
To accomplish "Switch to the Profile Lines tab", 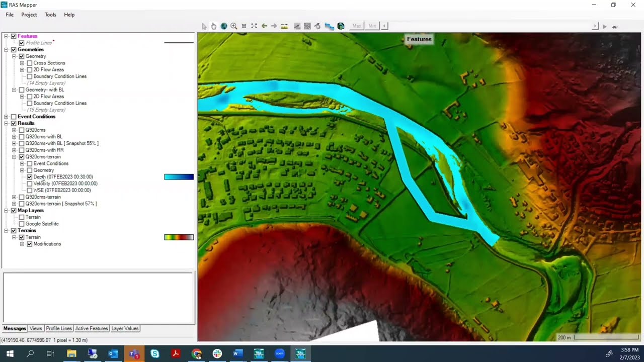I will coord(59,328).
